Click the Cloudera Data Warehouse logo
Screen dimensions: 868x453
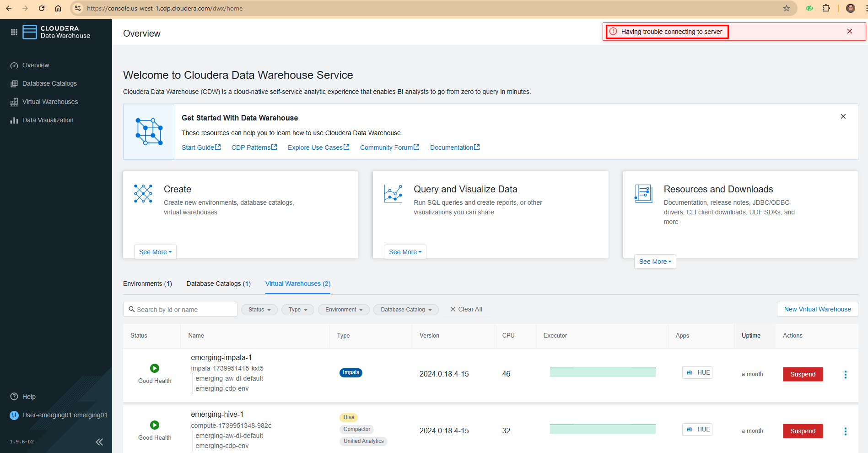57,32
